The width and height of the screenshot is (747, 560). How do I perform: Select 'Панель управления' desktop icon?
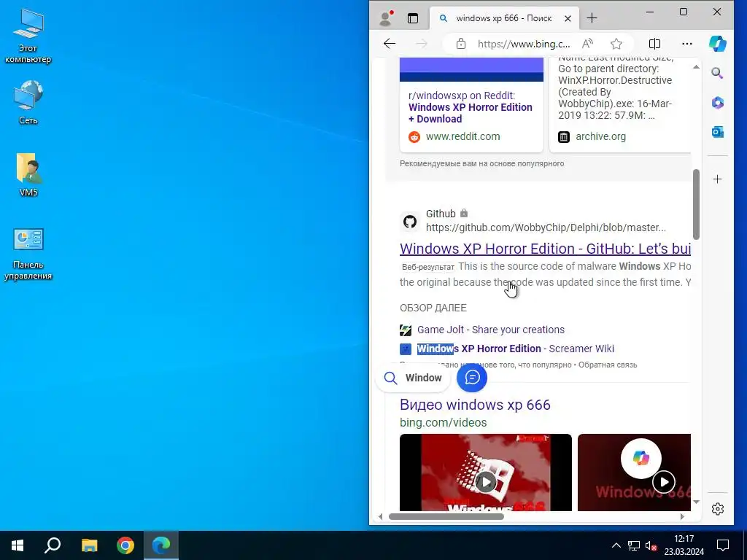[x=28, y=254]
